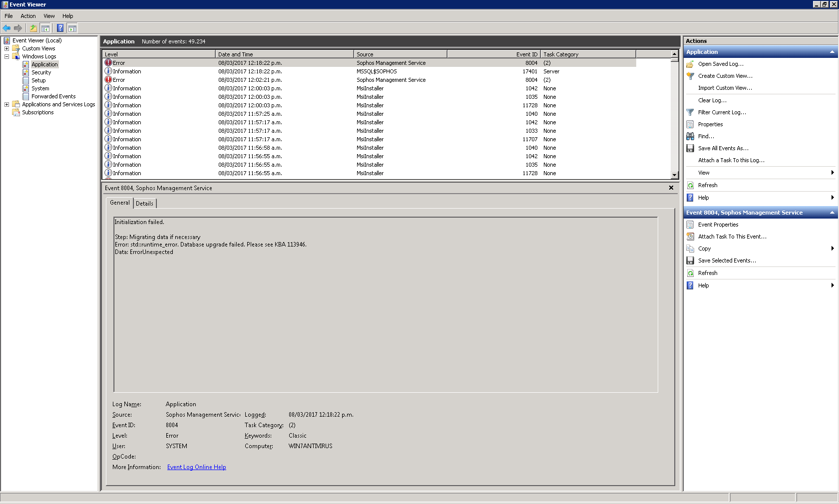Select the event with ID 17401

click(370, 71)
